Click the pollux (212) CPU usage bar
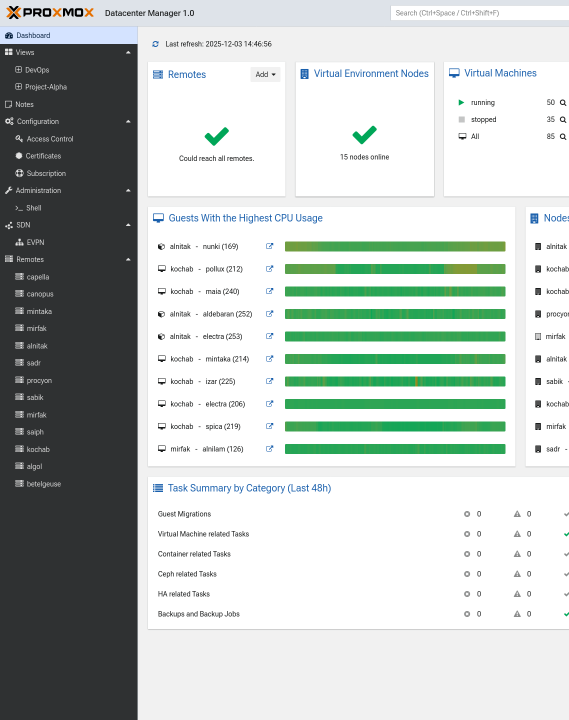The image size is (569, 720). 395,269
